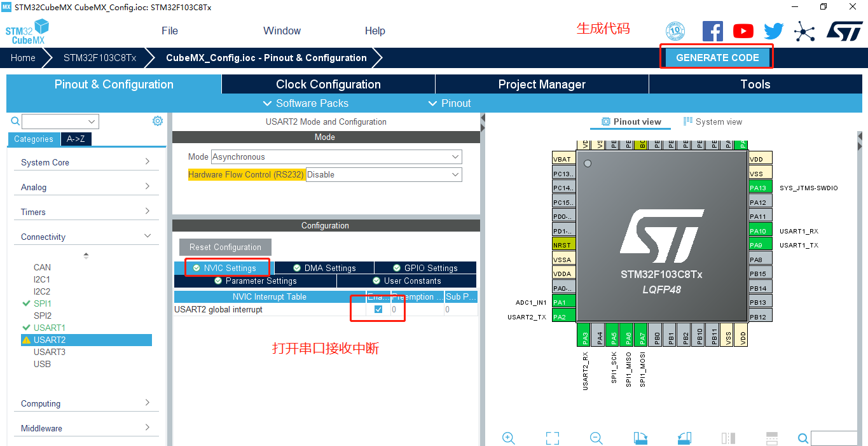Select USB in the peripheral list
The height and width of the screenshot is (446, 868).
click(x=42, y=364)
